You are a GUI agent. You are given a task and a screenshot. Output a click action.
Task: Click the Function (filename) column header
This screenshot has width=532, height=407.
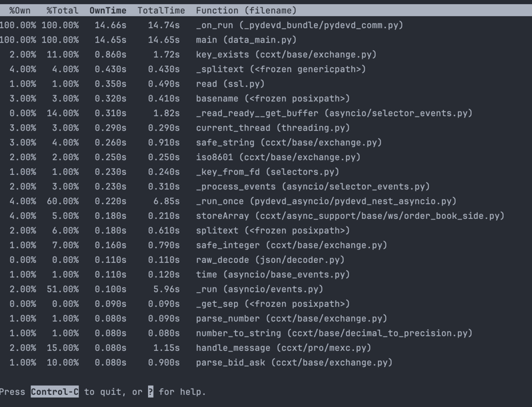[246, 11]
